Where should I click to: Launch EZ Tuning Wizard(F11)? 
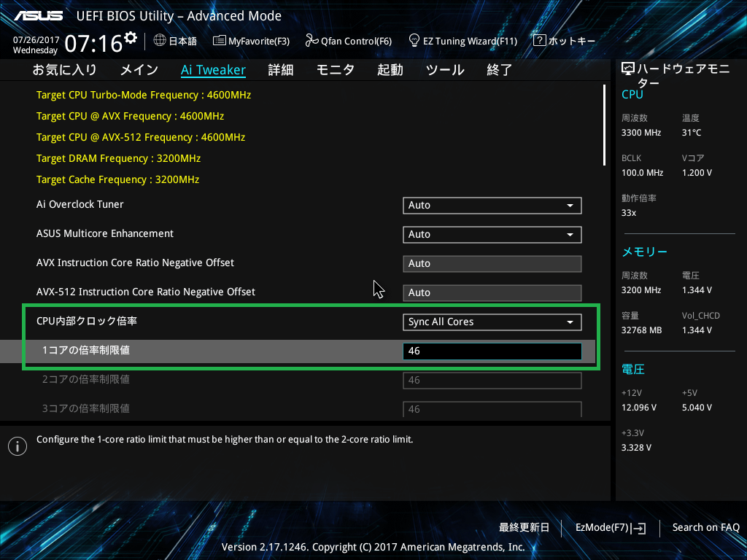coord(463,41)
